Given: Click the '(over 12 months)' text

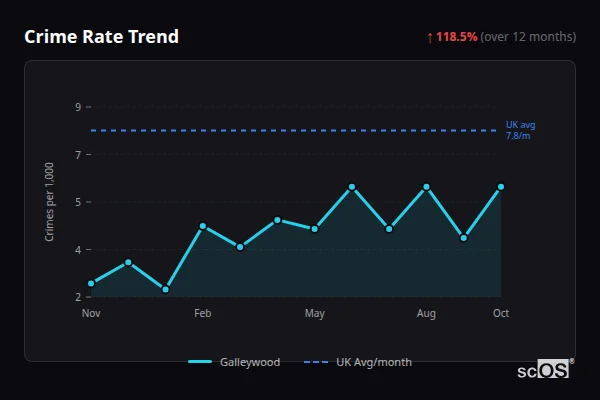Looking at the screenshot, I should click(528, 37).
